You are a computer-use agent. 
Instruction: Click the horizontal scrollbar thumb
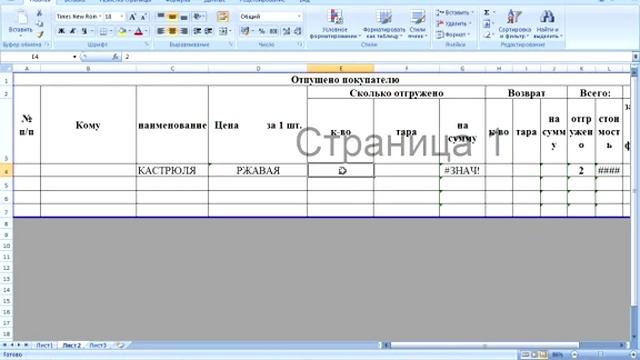point(485,345)
